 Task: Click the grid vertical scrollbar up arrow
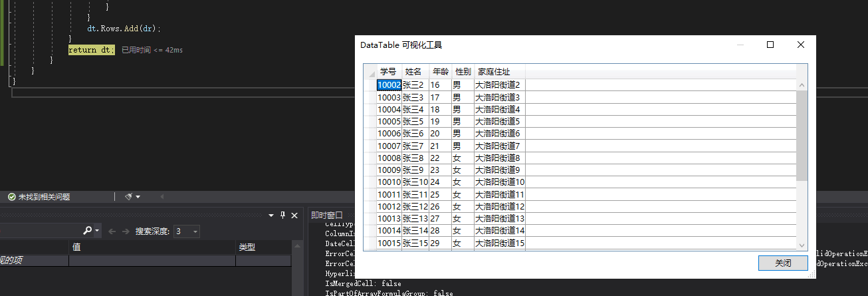802,85
